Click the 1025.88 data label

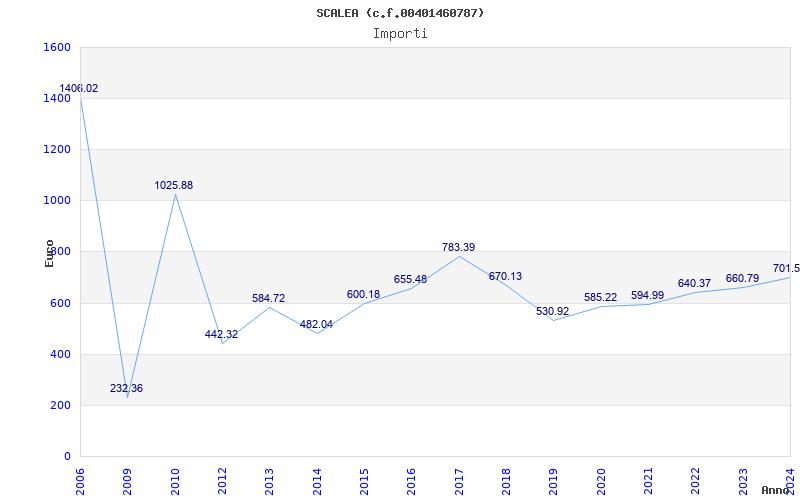pos(174,185)
